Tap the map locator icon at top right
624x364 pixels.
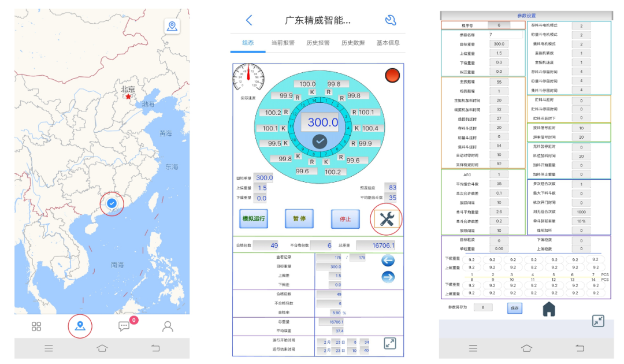coord(172,26)
